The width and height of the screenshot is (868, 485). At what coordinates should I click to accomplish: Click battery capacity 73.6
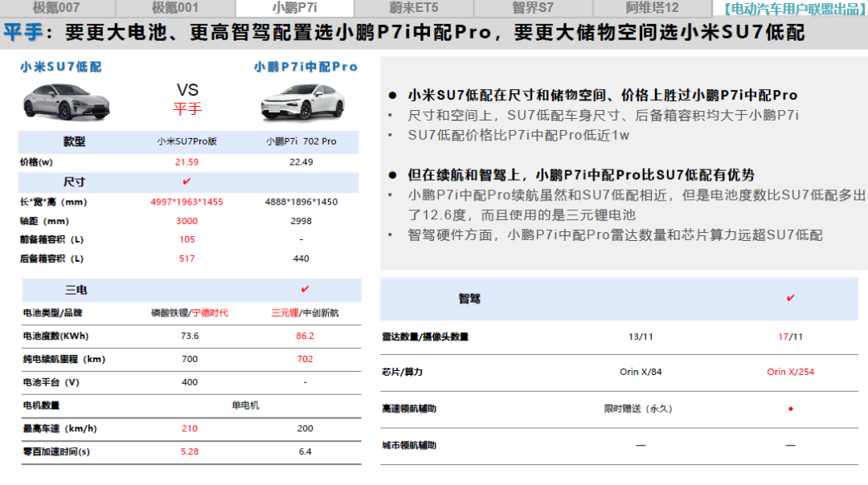pos(190,336)
